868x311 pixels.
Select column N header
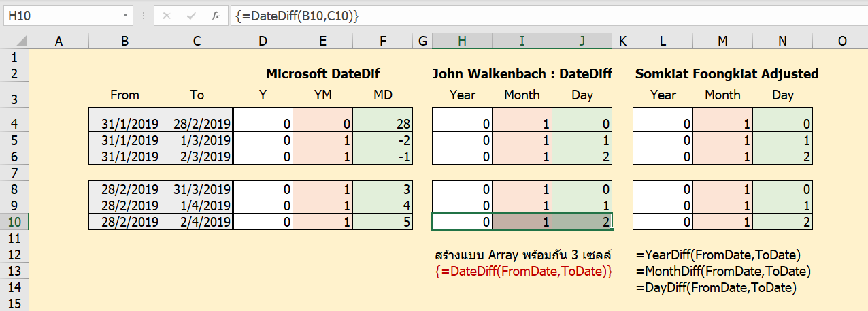[x=782, y=42]
